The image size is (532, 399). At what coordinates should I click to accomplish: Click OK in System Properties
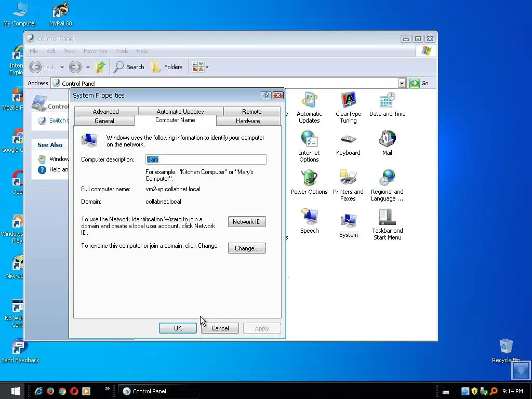click(x=178, y=328)
